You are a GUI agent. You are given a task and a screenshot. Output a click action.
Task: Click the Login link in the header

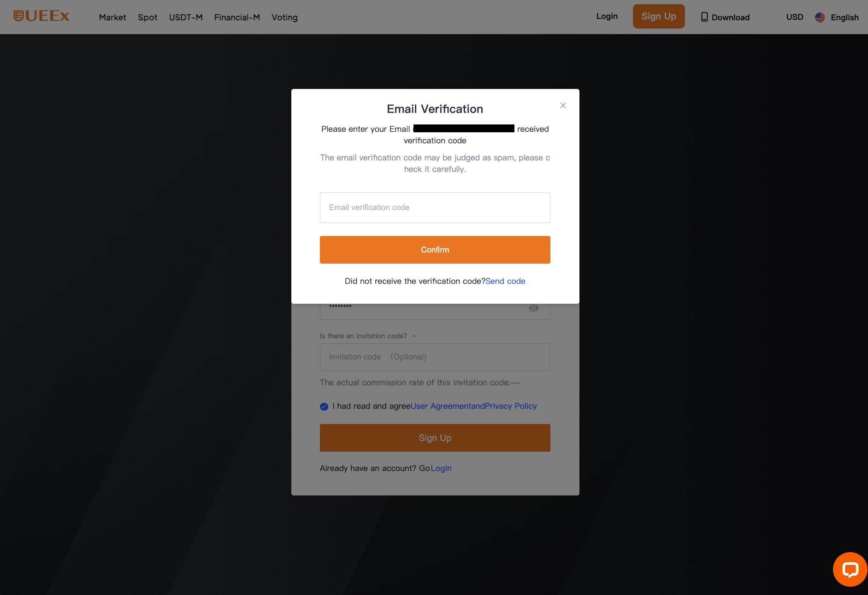607,17
